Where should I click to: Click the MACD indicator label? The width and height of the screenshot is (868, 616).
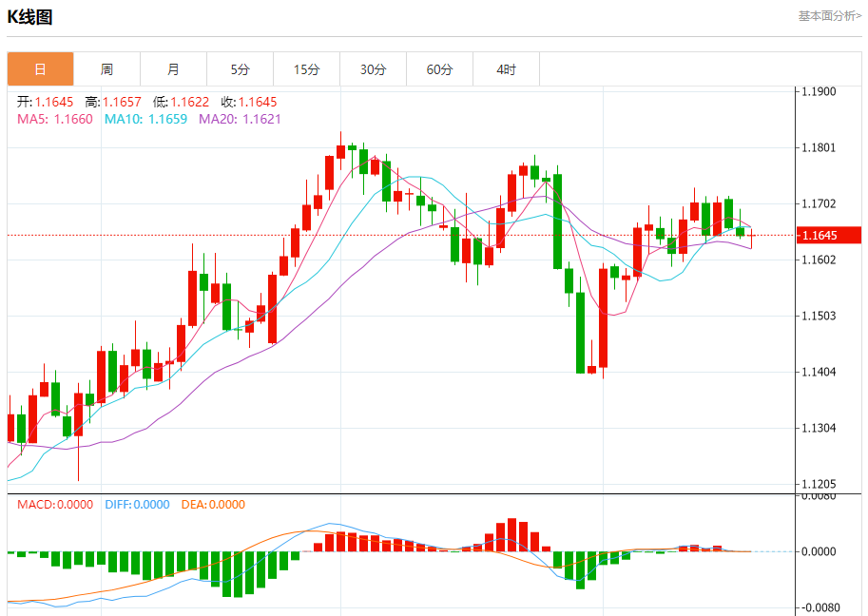click(54, 505)
